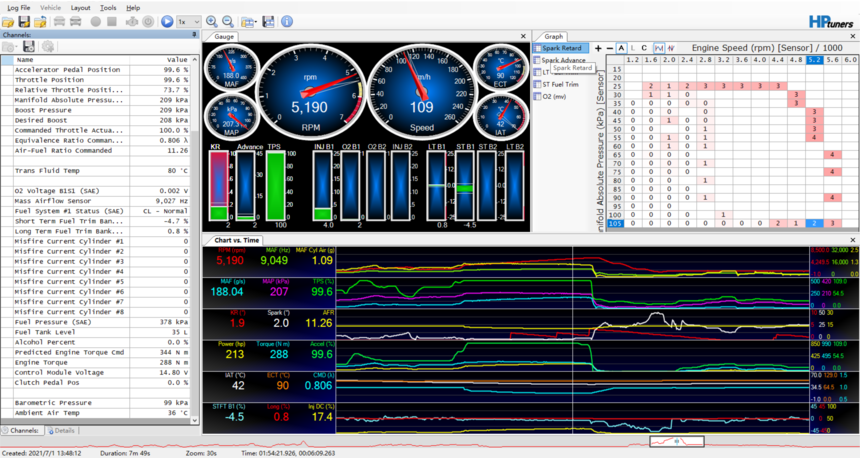Click the gear icon in the Channels panel
The width and height of the screenshot is (860, 458).
pyautogui.click(x=48, y=47)
